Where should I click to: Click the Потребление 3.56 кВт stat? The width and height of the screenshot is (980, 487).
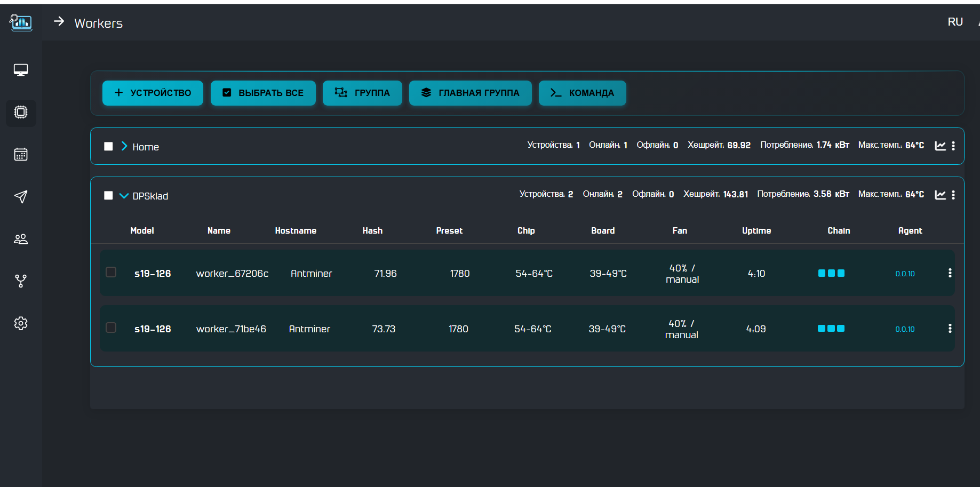click(x=803, y=194)
